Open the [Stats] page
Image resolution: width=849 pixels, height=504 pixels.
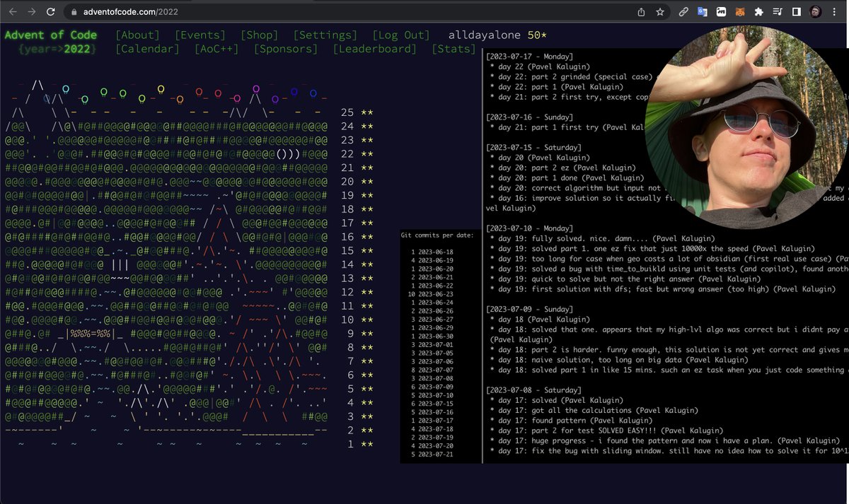[x=454, y=49]
